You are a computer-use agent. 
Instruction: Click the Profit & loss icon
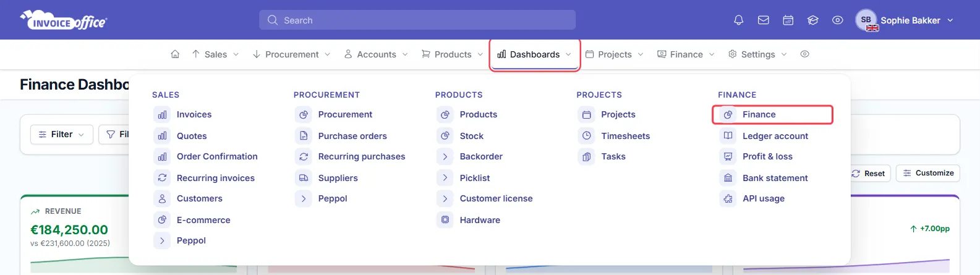(x=728, y=157)
